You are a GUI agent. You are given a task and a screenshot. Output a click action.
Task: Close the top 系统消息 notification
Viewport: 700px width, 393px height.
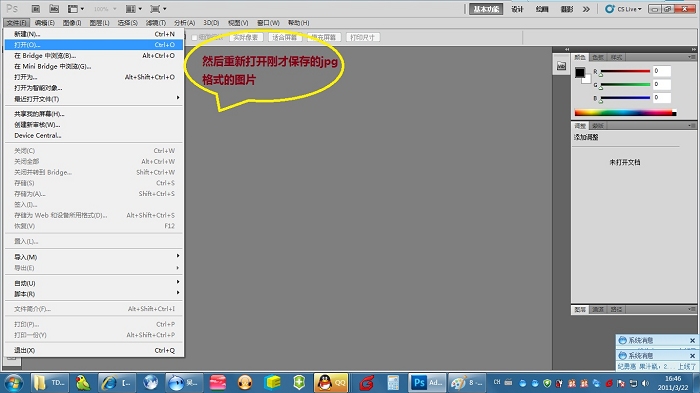pos(692,340)
